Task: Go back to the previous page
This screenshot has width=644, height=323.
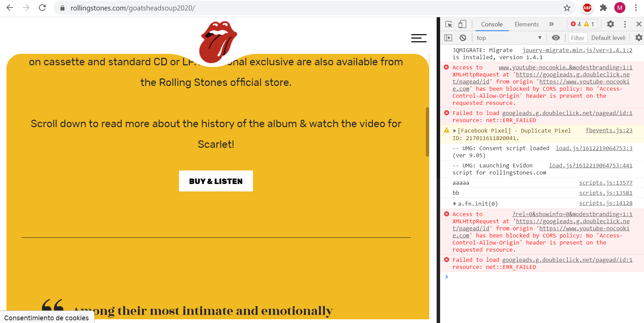Action: click(x=10, y=8)
